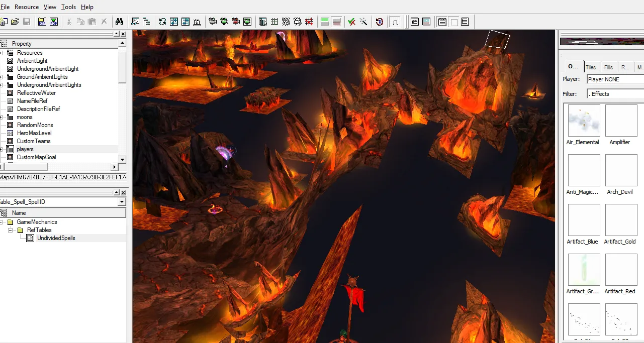Select UndergroundAmbientLight property
Image resolution: width=644 pixels, height=343 pixels.
tap(48, 69)
